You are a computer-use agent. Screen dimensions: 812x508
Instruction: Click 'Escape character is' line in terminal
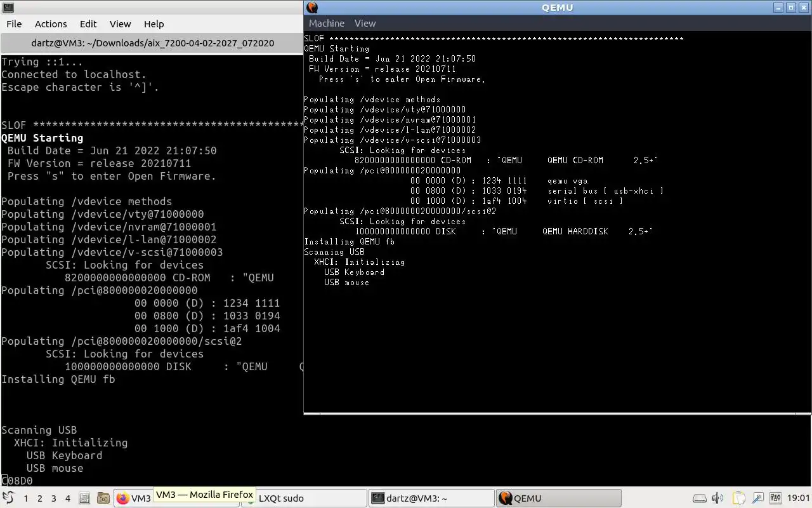pyautogui.click(x=80, y=87)
